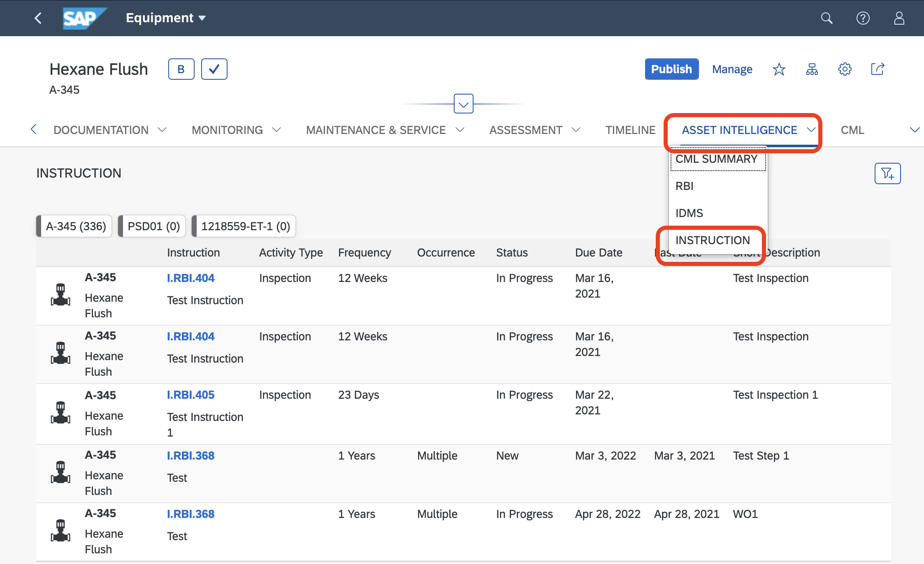The image size is (924, 564).
Task: Click the Due Date column header
Action: point(599,252)
